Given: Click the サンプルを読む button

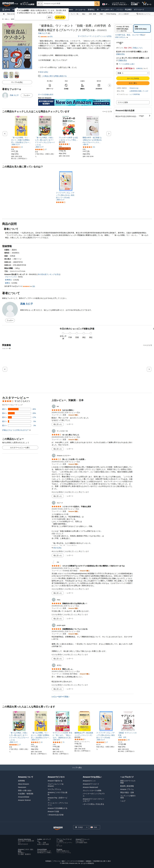Looking at the screenshot, I should tap(17, 82).
